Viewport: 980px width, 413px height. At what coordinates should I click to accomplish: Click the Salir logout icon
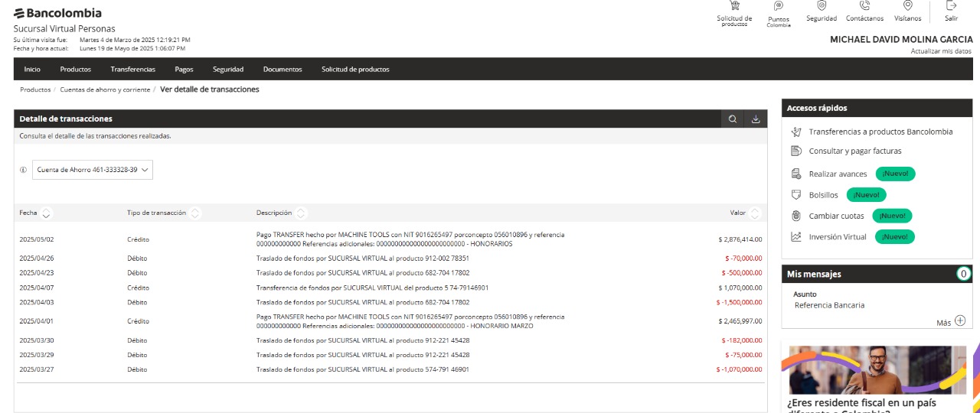[x=951, y=5]
